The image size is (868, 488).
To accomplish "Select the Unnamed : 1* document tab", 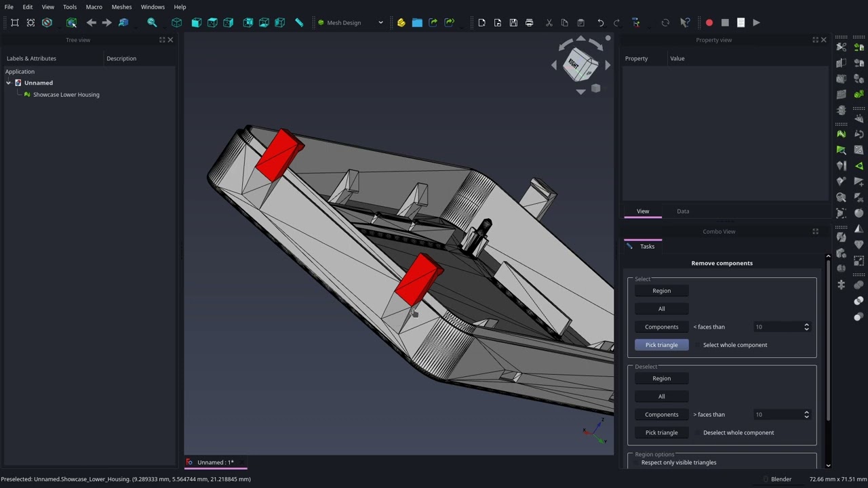I will coord(216,462).
